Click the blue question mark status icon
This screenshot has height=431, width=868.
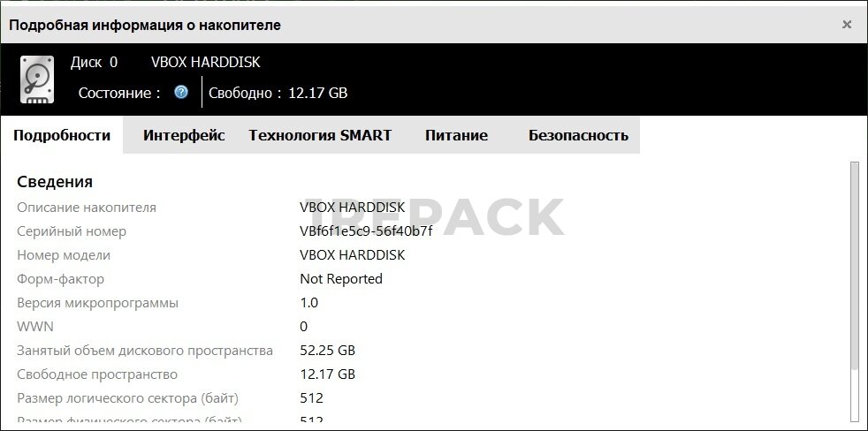[x=181, y=92]
